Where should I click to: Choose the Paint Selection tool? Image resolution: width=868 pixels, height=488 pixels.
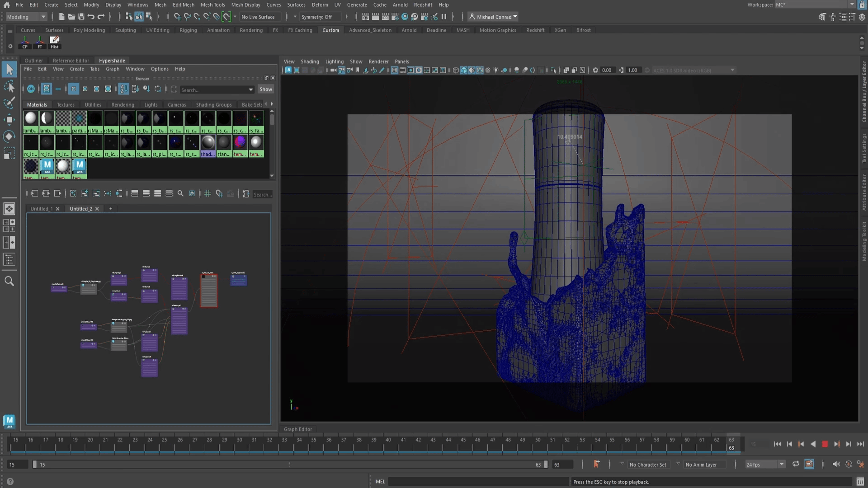[9, 103]
